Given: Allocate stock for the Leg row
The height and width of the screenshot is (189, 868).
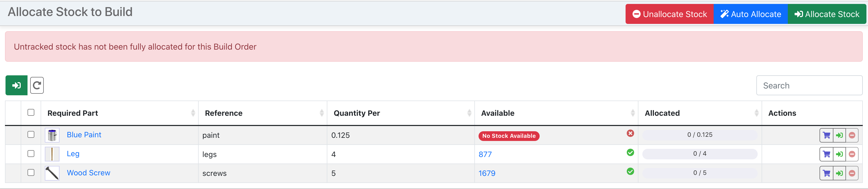Looking at the screenshot, I should [x=840, y=154].
